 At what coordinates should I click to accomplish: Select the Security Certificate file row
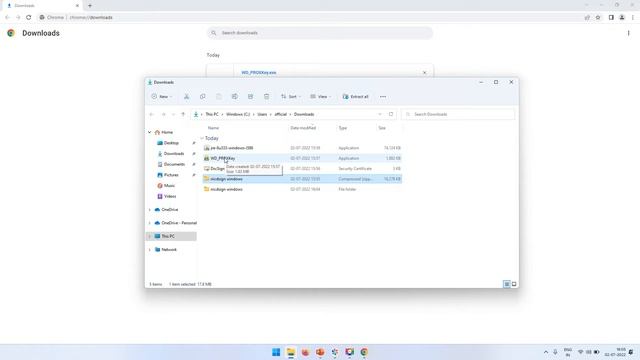pyautogui.click(x=302, y=169)
